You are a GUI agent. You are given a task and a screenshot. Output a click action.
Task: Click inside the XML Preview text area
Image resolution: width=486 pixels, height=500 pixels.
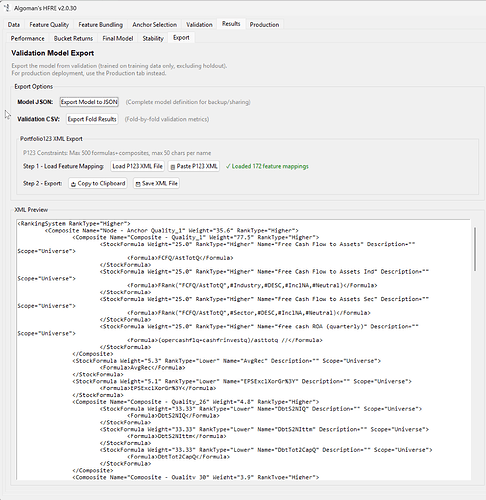point(244,350)
